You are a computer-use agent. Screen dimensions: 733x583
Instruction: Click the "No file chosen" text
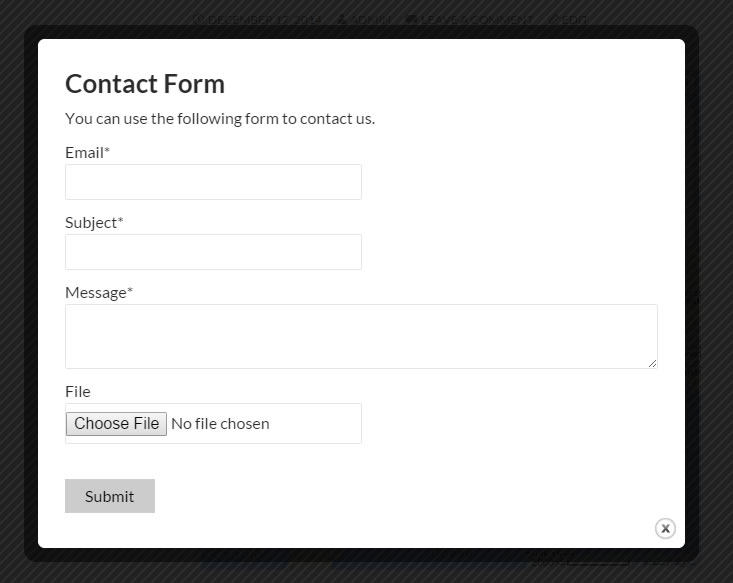220,423
